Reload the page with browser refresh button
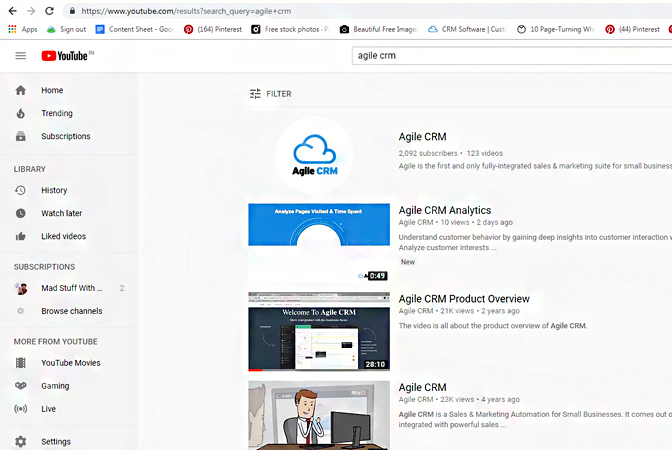The height and width of the screenshot is (450, 672). [x=49, y=10]
